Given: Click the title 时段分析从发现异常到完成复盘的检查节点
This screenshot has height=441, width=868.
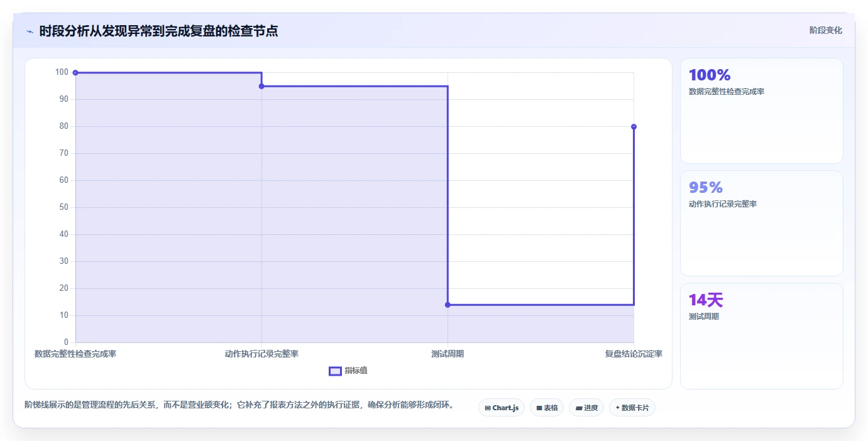Looking at the screenshot, I should click(158, 31).
